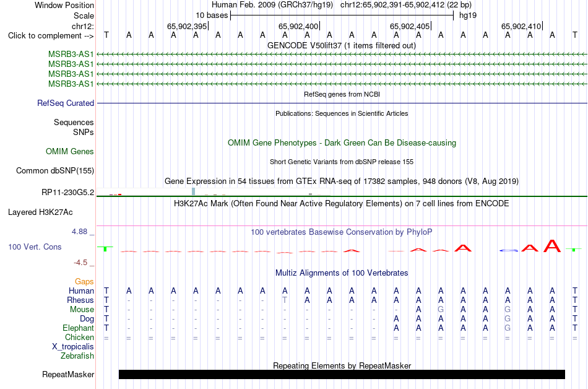This screenshot has height=389, width=588.
Task: Click the Zebrafish alignment row label
Action: coord(77,356)
